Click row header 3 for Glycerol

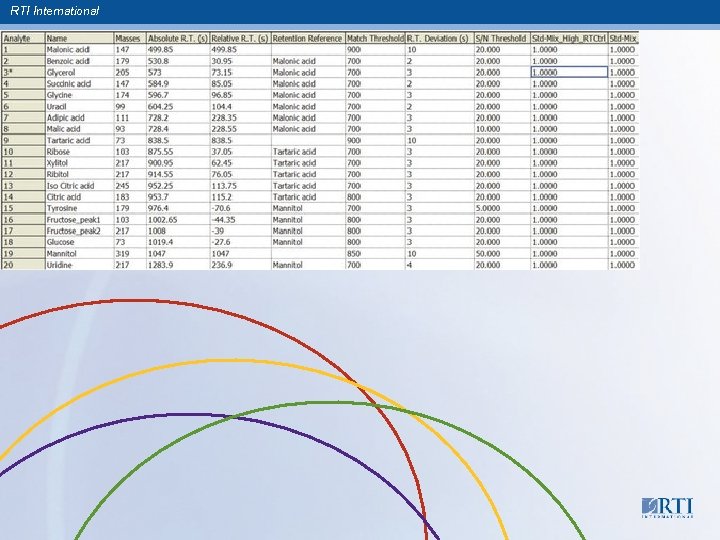(23, 72)
